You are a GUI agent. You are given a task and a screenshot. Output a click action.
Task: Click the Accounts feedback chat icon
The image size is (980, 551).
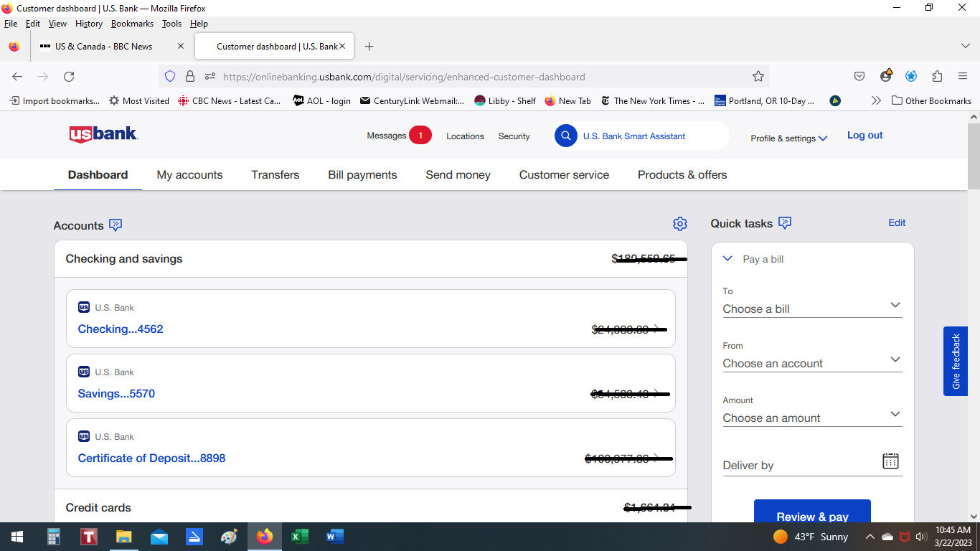pyautogui.click(x=116, y=225)
